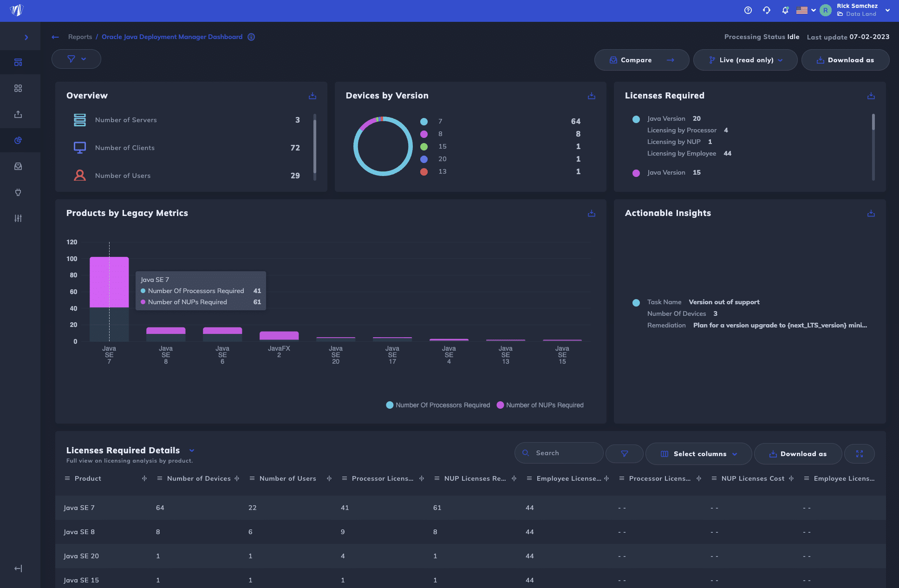Sort by the Product column header
The image size is (899, 588).
click(x=88, y=478)
